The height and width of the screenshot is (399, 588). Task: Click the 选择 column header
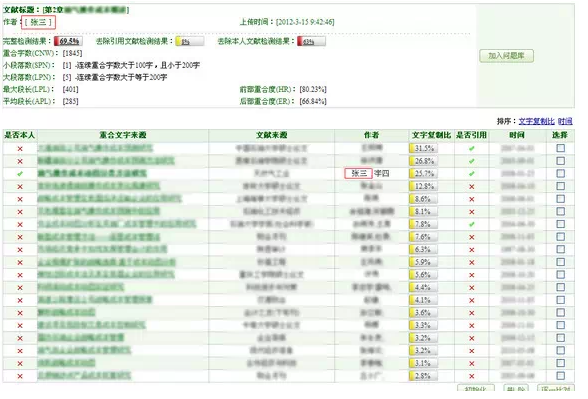560,135
